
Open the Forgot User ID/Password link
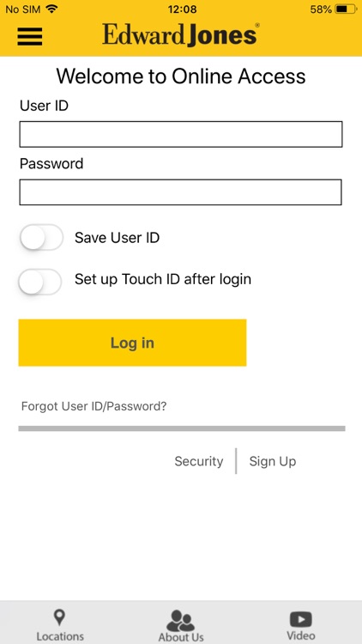coord(94,406)
